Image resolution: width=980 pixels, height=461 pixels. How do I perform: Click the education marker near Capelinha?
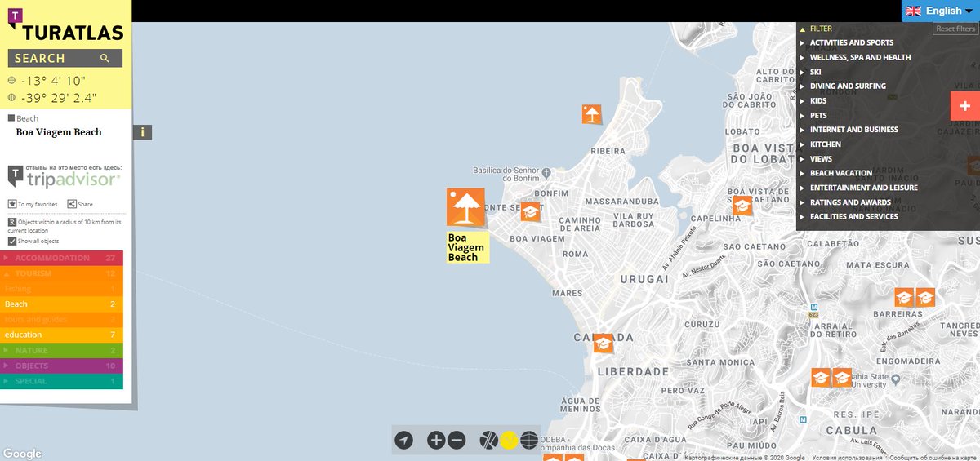pos(742,206)
